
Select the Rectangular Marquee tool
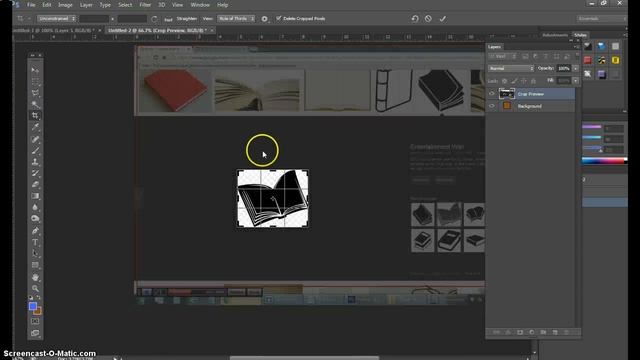point(35,82)
